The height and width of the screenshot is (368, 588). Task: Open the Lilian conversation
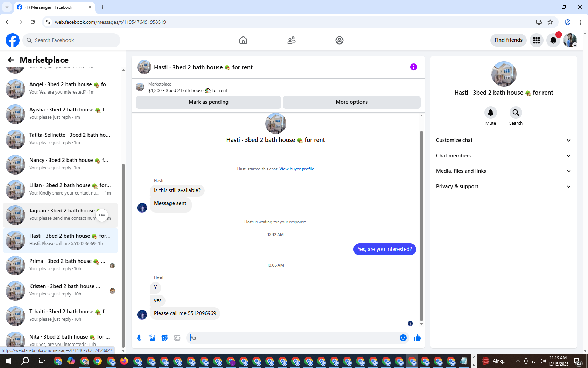coord(60,190)
